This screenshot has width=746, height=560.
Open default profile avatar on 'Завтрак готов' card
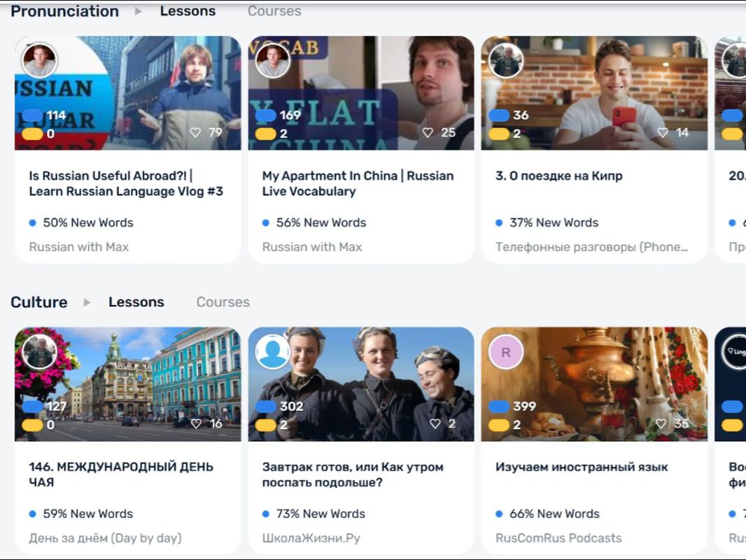(x=273, y=352)
